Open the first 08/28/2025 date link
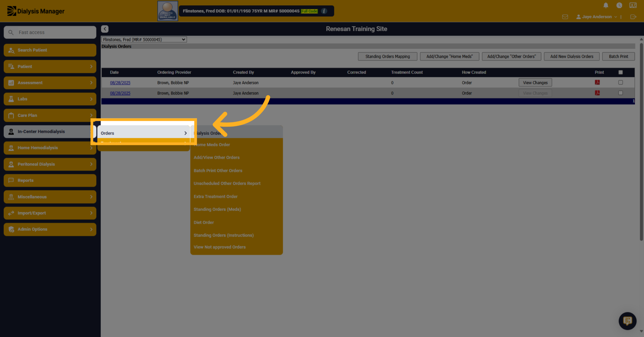This screenshot has height=337, width=644. tap(120, 83)
